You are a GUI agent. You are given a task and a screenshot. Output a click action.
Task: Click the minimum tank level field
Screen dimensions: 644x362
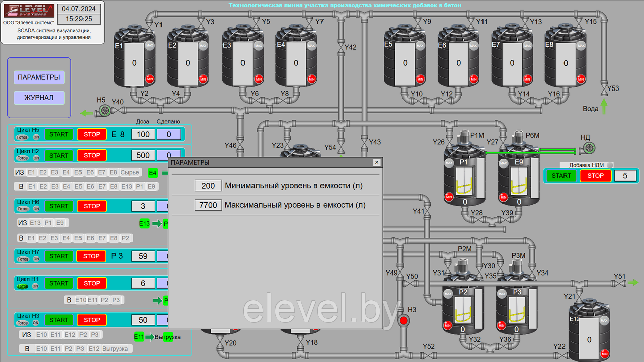coord(208,186)
